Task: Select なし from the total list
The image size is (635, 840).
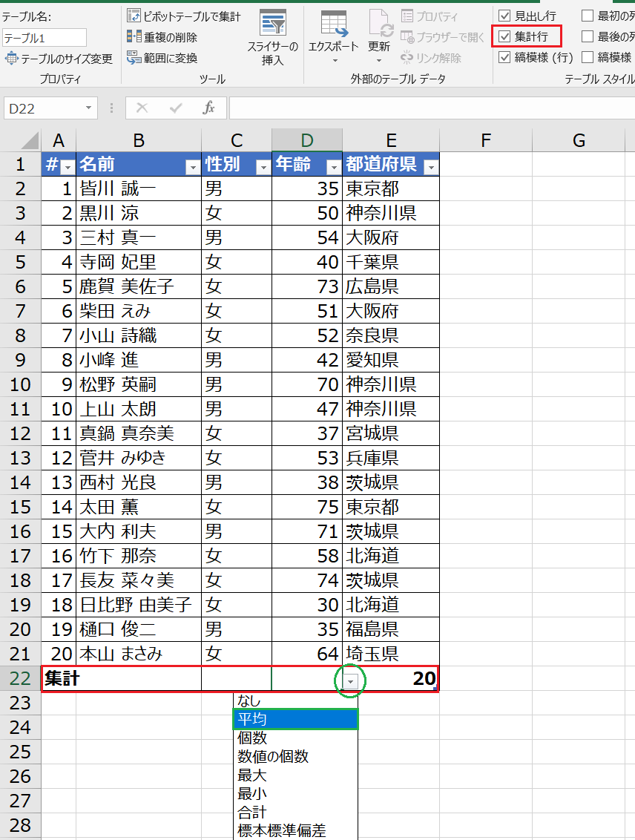Action: [295, 700]
